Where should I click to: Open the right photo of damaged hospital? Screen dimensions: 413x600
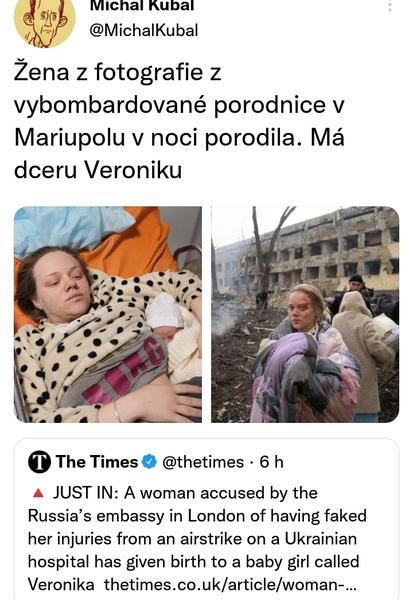[305, 315]
